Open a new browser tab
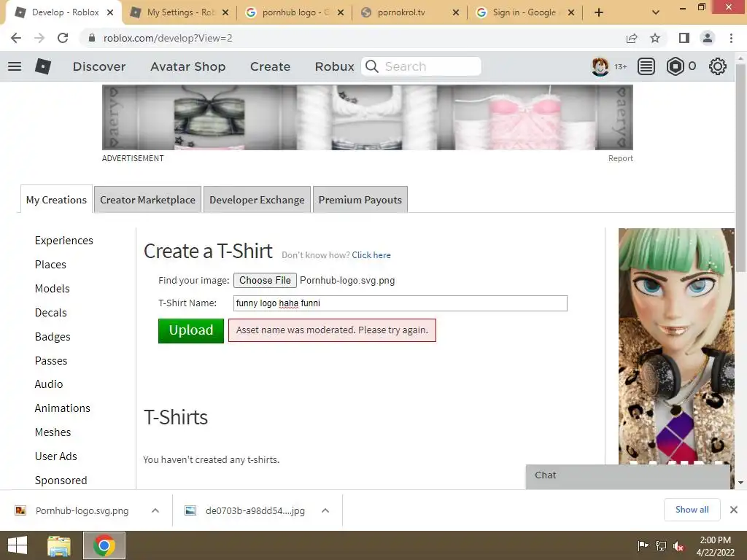 [599, 12]
